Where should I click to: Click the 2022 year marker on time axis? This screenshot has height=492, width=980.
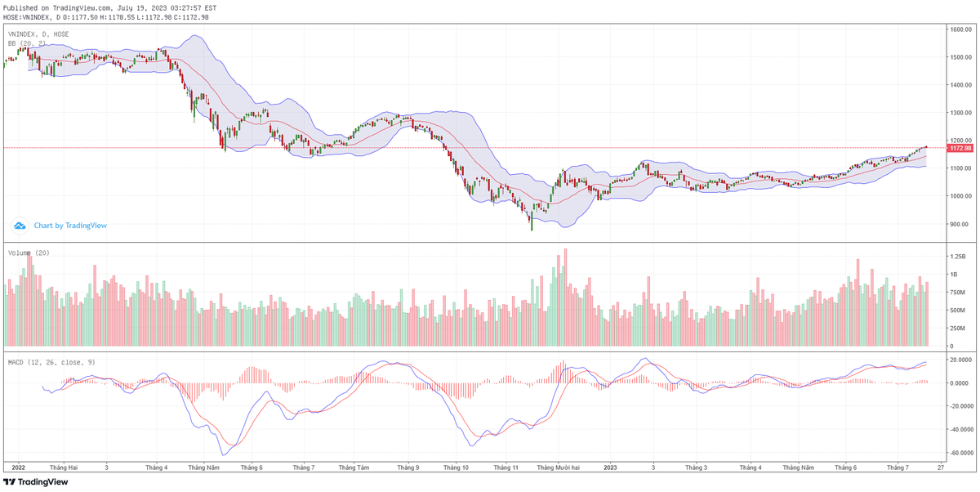click(x=18, y=467)
